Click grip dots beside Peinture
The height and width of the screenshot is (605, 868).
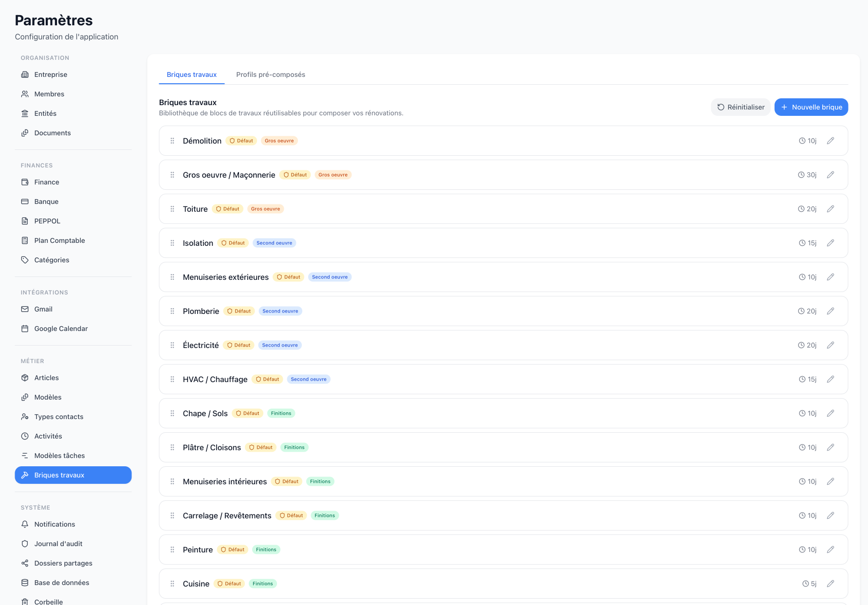[172, 550]
